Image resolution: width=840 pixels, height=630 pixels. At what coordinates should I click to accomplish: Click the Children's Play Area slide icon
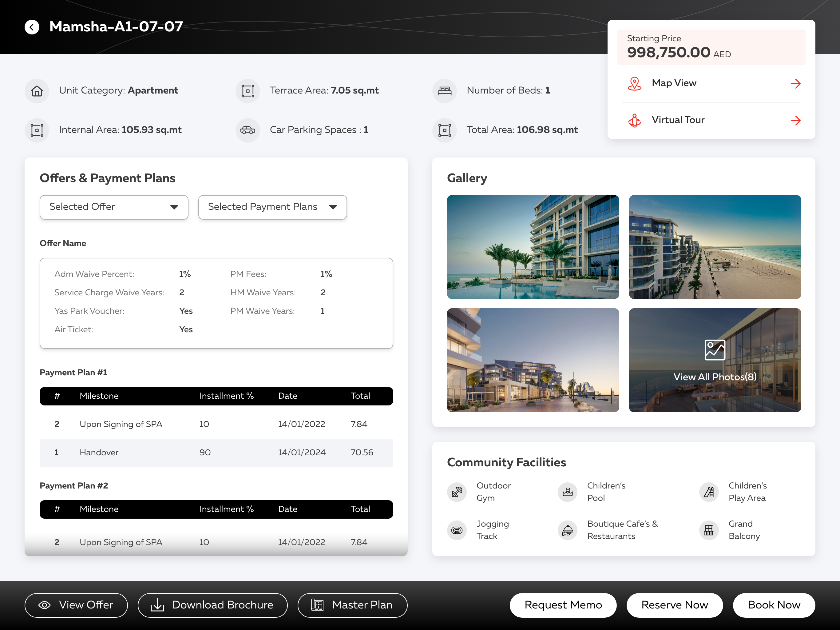tap(709, 492)
